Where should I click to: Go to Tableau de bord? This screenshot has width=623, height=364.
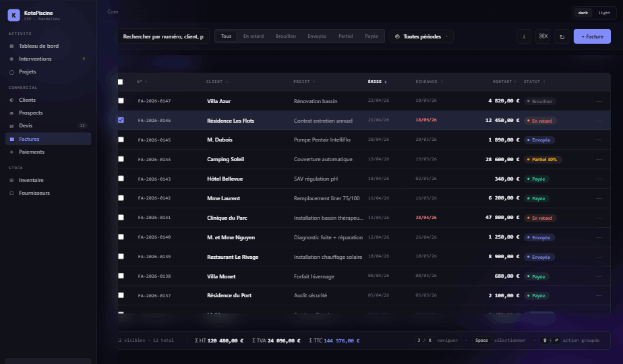click(x=48, y=46)
